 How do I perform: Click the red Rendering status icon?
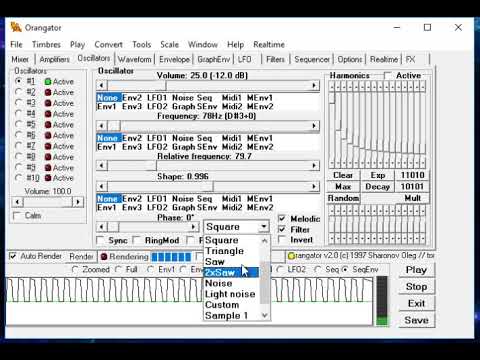click(104, 256)
